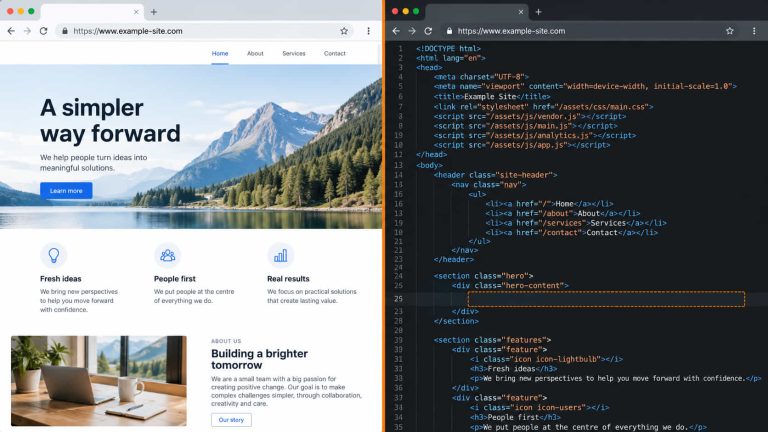Bookmark with the star in right dark browser
Viewport: 768px width, 432px height.
[x=730, y=31]
